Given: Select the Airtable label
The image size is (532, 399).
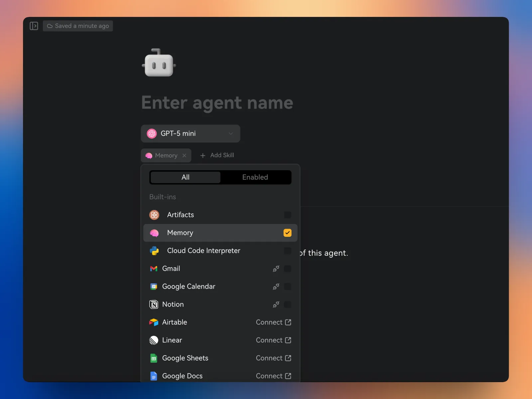Looking at the screenshot, I should 175,322.
